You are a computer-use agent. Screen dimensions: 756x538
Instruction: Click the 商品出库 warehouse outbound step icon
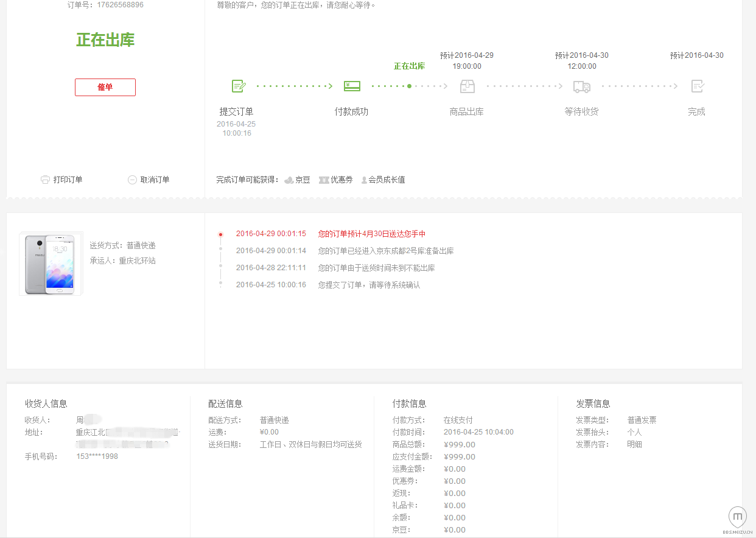click(x=467, y=86)
